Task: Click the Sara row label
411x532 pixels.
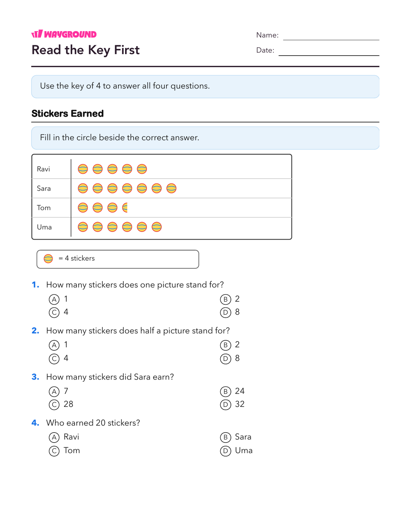Action: [44, 189]
